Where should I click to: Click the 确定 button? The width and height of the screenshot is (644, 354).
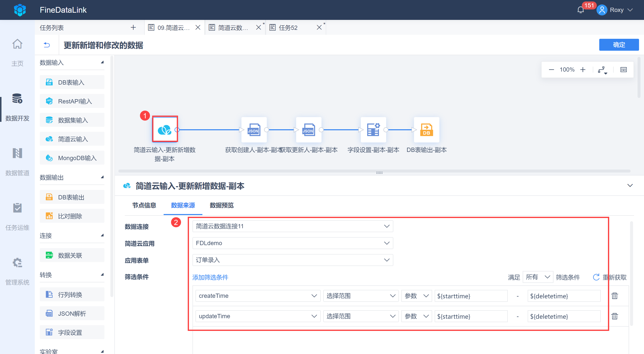pyautogui.click(x=618, y=45)
